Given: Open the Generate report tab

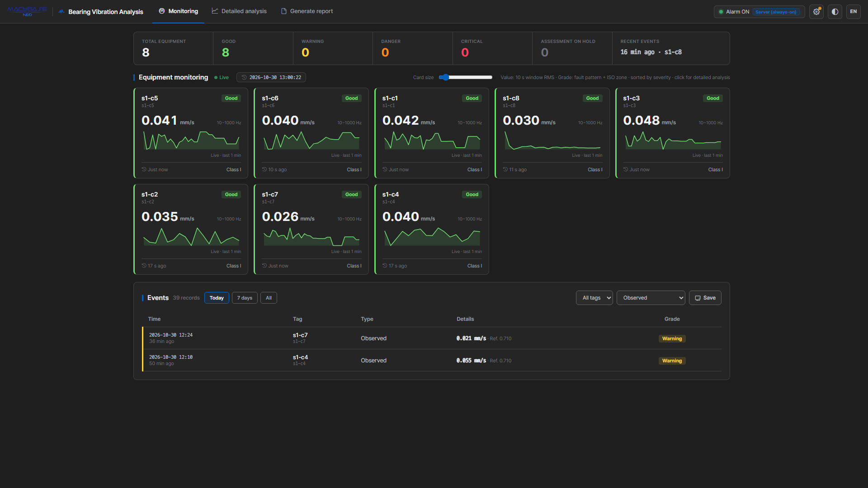Looking at the screenshot, I should pyautogui.click(x=307, y=11).
